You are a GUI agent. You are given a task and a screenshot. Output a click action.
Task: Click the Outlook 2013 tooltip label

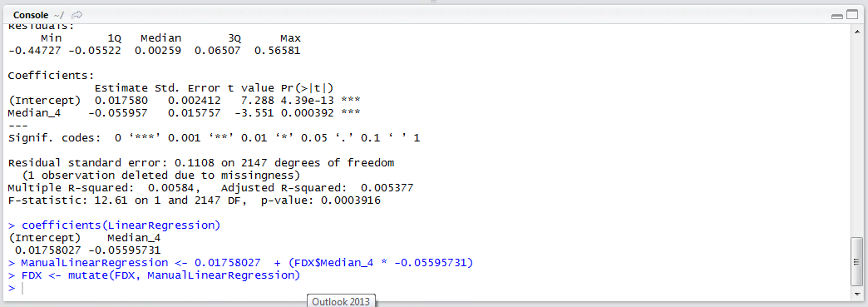(x=341, y=301)
